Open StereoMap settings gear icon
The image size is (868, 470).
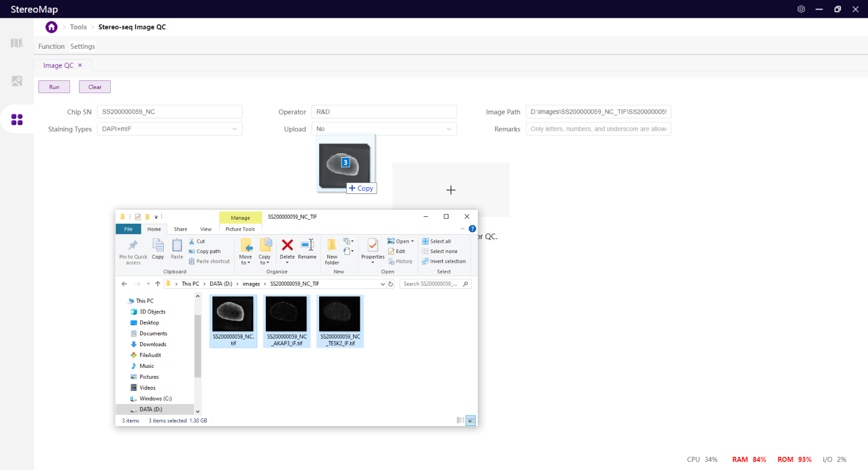(801, 9)
